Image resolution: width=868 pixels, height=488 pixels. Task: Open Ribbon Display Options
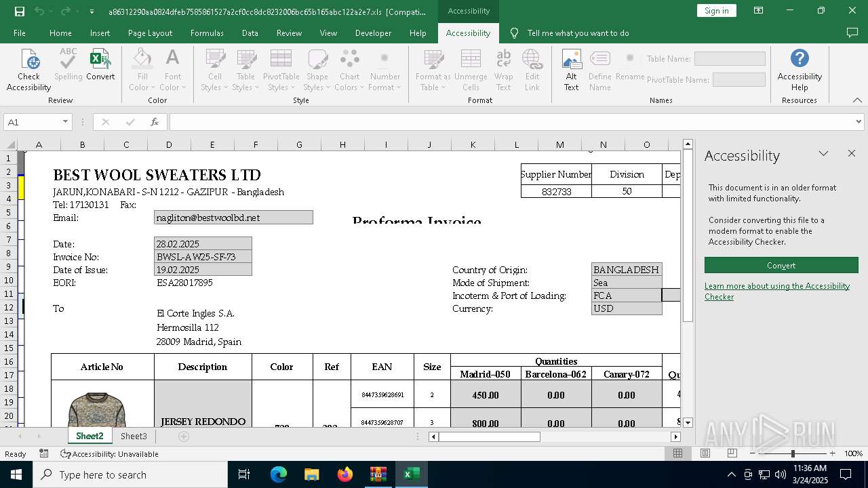pyautogui.click(x=759, y=11)
